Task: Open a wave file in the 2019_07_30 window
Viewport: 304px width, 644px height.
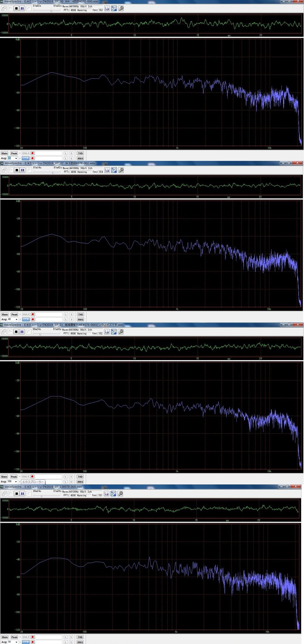Action: pos(4,8)
